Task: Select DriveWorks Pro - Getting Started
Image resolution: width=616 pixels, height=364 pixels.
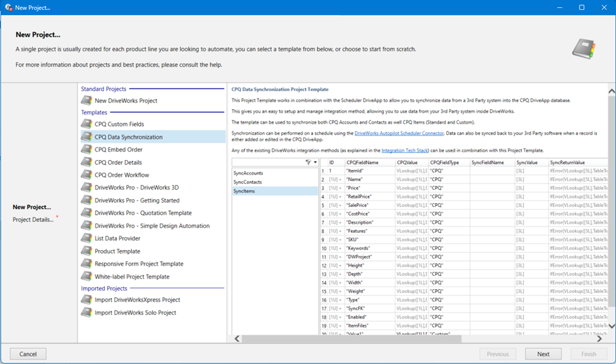Action: point(137,201)
